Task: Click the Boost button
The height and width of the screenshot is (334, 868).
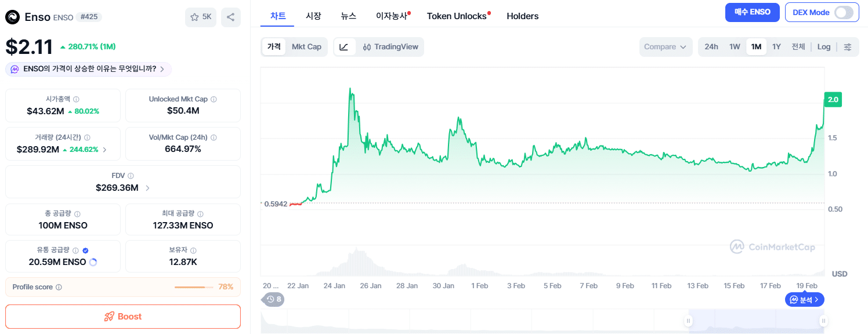Action: coord(123,317)
